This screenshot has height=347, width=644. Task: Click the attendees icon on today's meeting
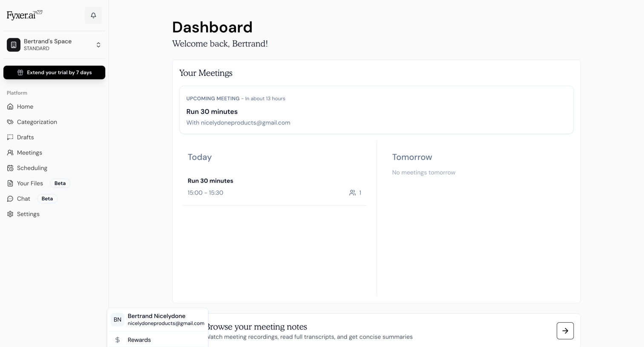point(352,193)
